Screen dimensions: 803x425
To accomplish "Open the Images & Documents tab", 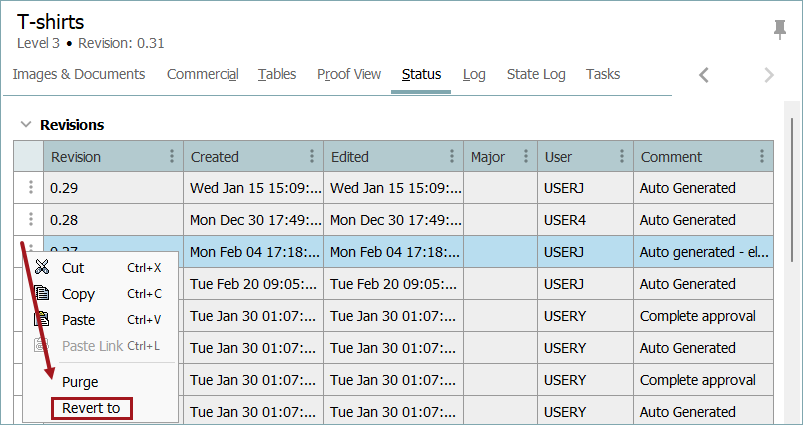I will point(78,74).
